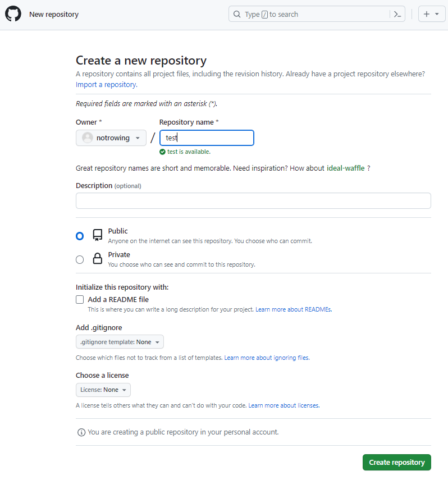This screenshot has height=480, width=448.
Task: Click the plus create-new icon
Action: pos(426,14)
